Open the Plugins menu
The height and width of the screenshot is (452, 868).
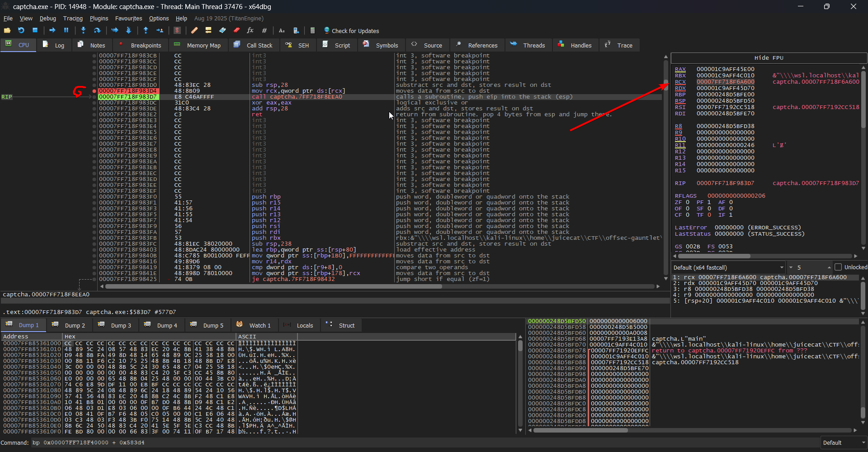tap(99, 19)
